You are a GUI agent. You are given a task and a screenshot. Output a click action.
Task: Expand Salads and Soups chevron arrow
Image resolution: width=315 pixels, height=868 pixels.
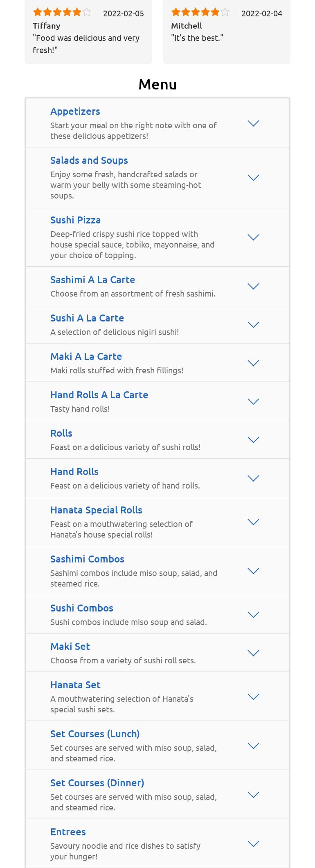[254, 178]
